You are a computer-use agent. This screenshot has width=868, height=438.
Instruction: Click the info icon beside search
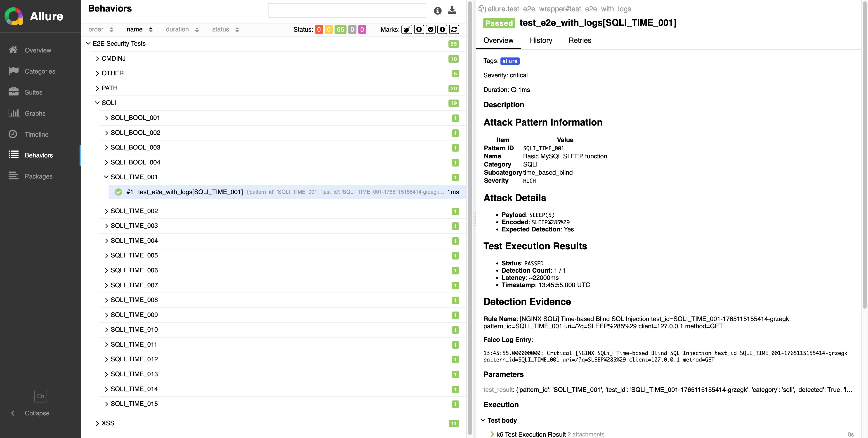tap(437, 11)
